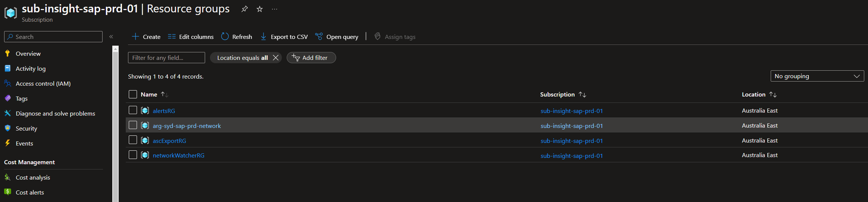Click the Cost analysis icon

pos(7,177)
